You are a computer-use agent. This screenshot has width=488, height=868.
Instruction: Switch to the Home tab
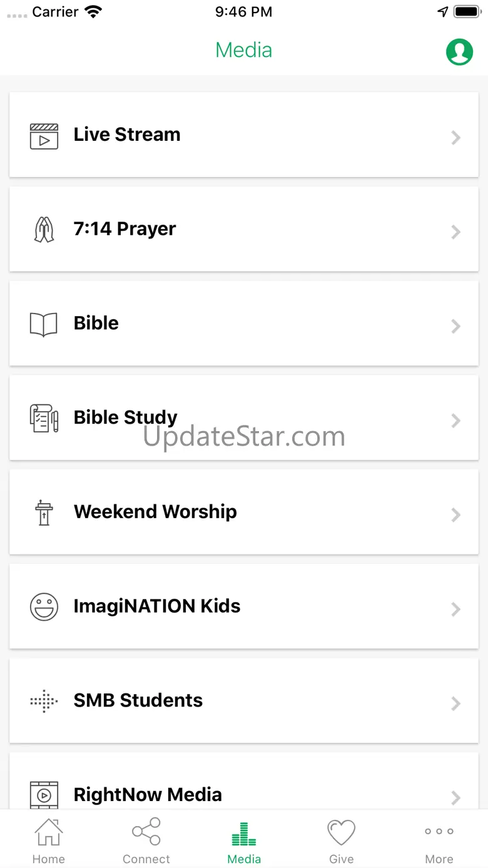click(49, 841)
